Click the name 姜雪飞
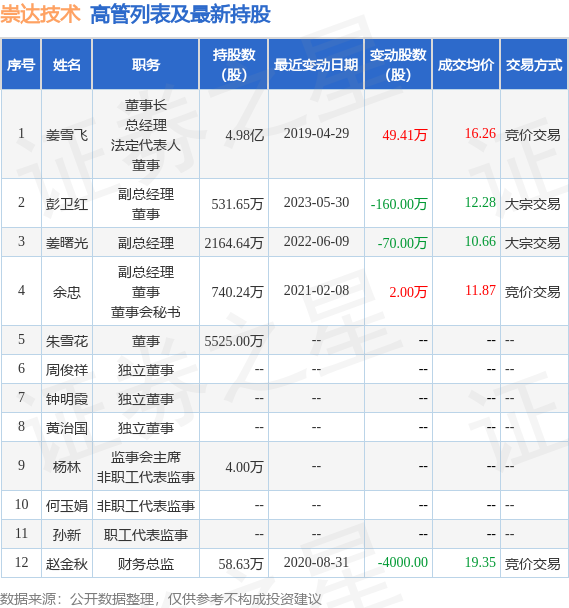569x608 pixels. 67,135
